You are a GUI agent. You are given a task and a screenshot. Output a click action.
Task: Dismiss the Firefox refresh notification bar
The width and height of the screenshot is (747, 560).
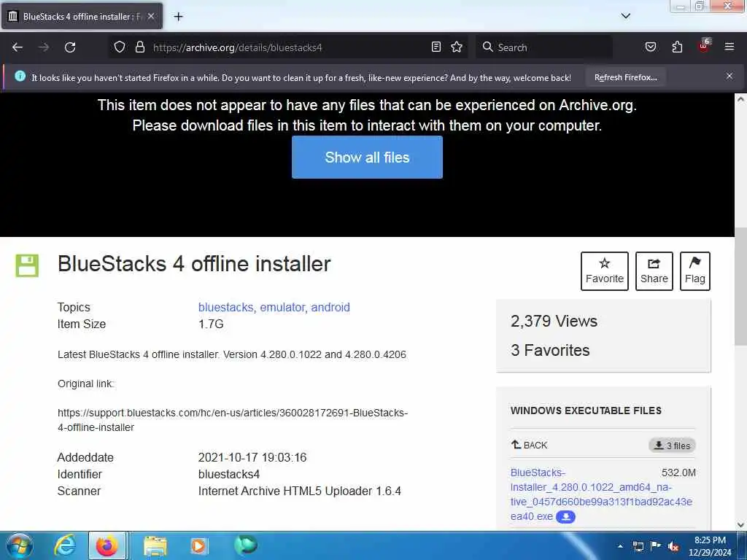tap(729, 76)
